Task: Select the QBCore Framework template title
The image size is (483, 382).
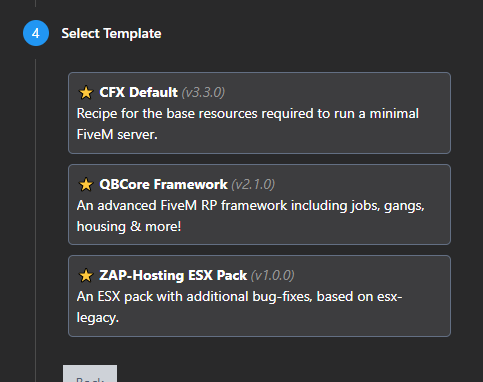Action: [163, 184]
